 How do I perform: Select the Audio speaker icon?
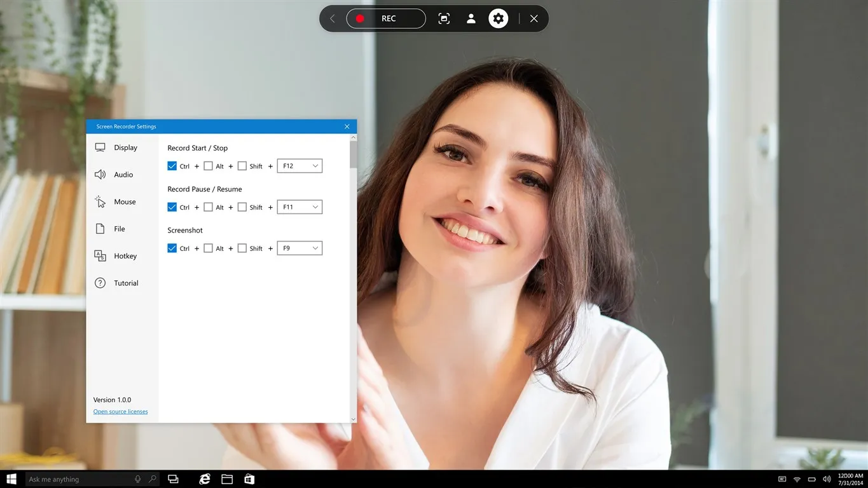(x=100, y=174)
